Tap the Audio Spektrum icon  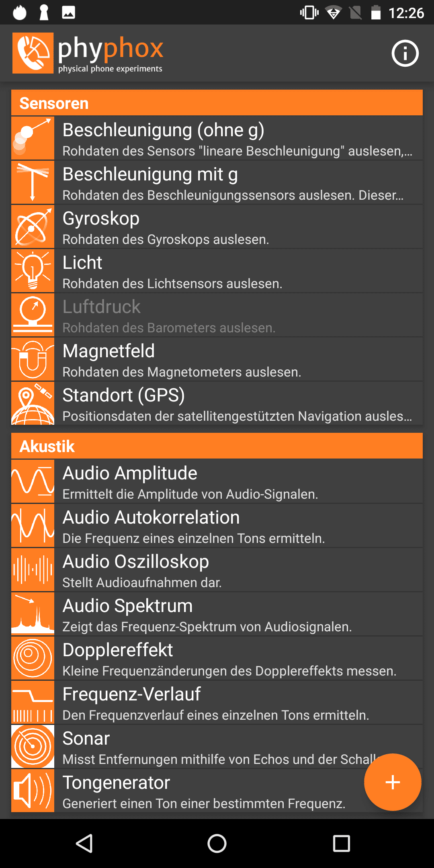[33, 614]
